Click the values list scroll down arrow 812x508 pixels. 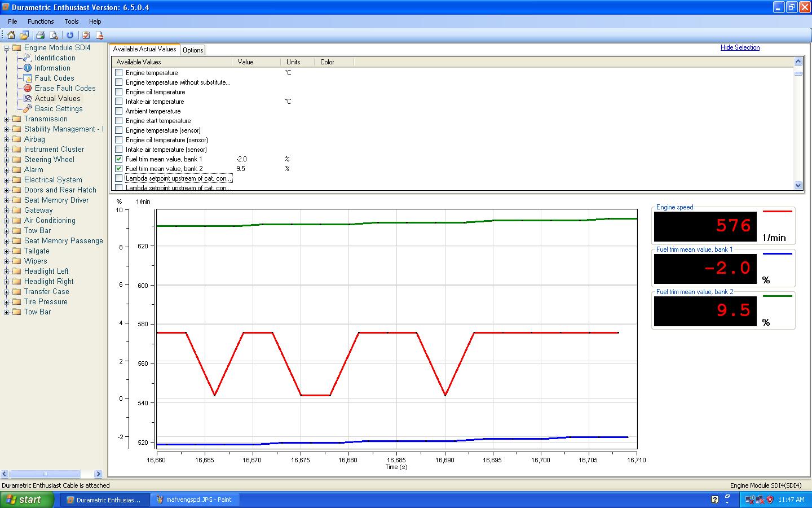click(798, 185)
